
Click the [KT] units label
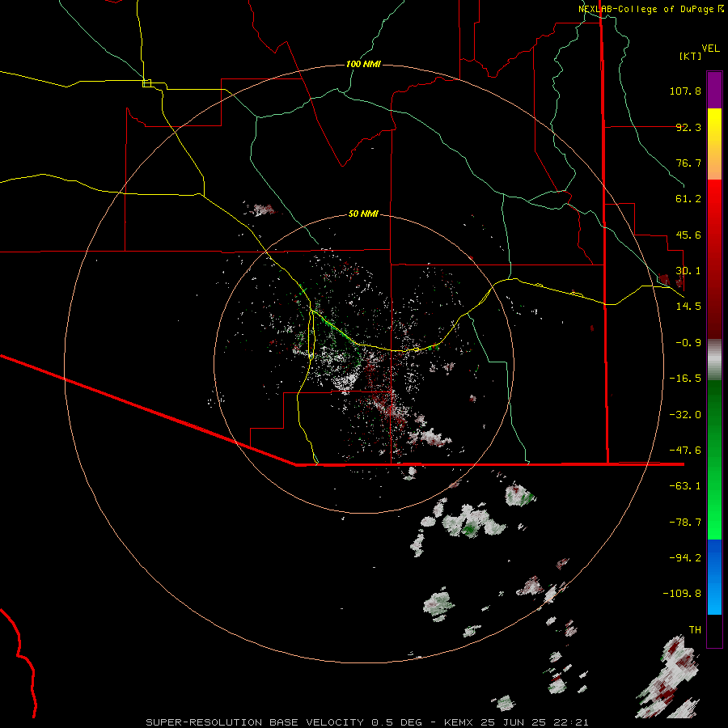tap(690, 56)
